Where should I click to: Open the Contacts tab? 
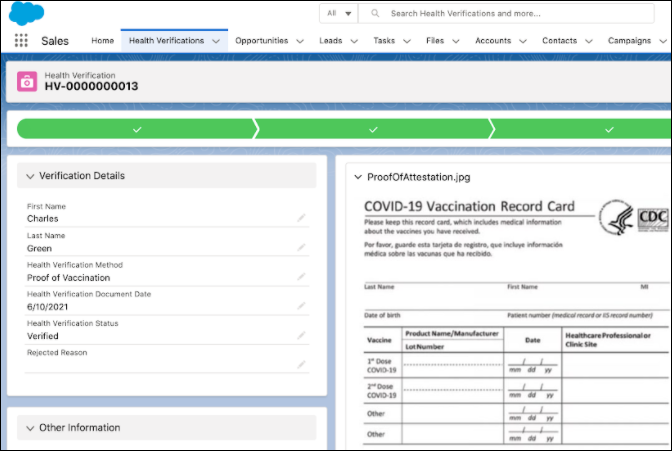pyautogui.click(x=559, y=41)
